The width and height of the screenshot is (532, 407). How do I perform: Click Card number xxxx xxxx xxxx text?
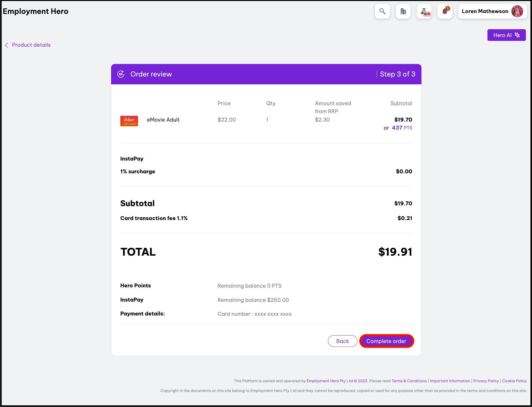(254, 314)
